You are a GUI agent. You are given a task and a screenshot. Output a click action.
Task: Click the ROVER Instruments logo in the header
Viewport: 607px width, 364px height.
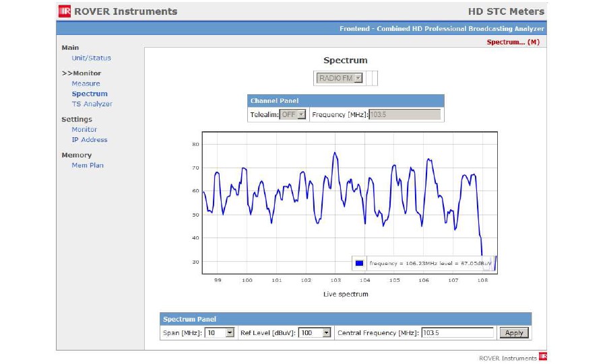point(65,11)
